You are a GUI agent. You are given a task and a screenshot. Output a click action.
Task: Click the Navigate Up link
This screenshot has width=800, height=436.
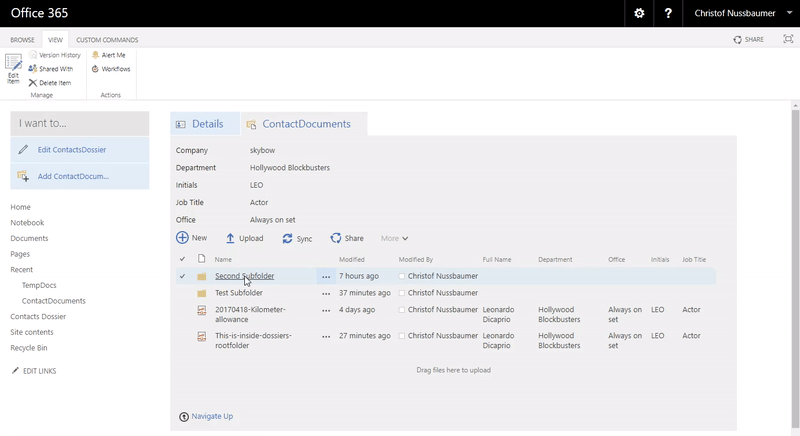[x=212, y=416]
